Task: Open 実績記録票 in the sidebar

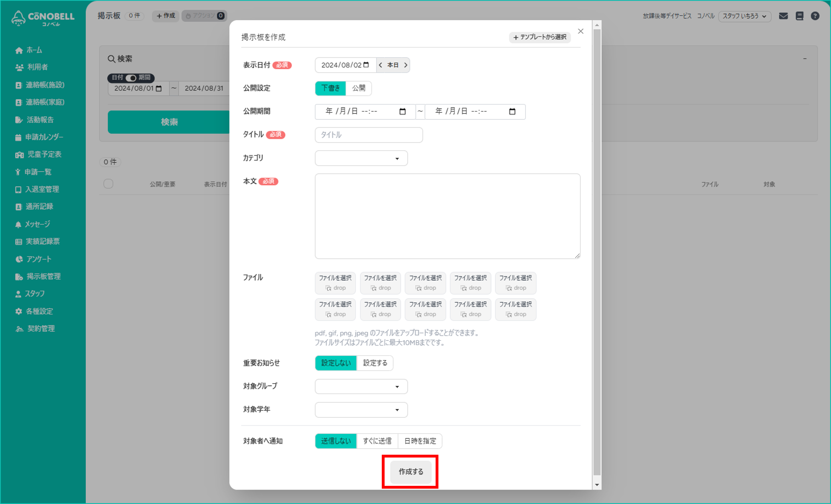Action: tap(37, 242)
